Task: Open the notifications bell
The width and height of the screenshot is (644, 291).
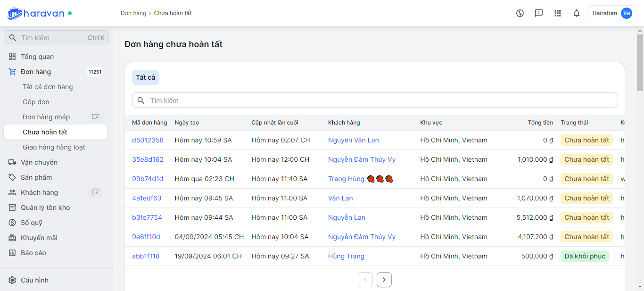Action: click(x=576, y=13)
